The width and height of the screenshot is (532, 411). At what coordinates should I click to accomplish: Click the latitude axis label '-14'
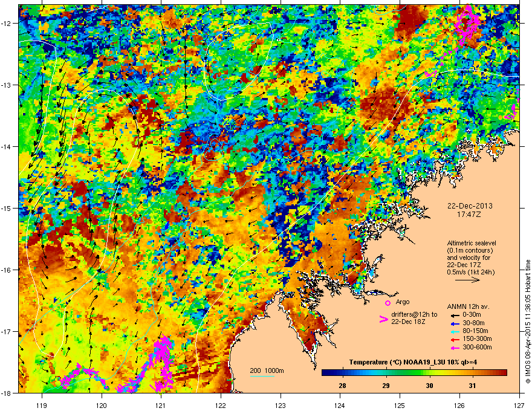pos(6,147)
